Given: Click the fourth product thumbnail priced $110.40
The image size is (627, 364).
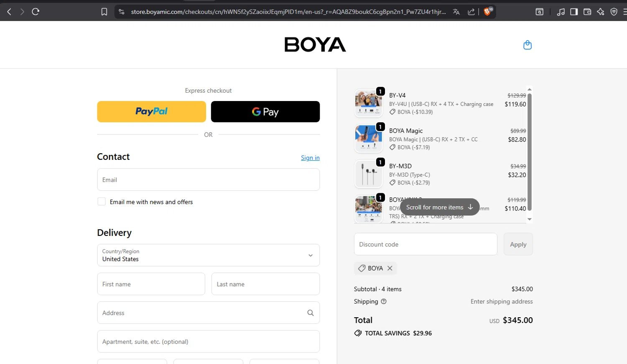Looking at the screenshot, I should 368,209.
